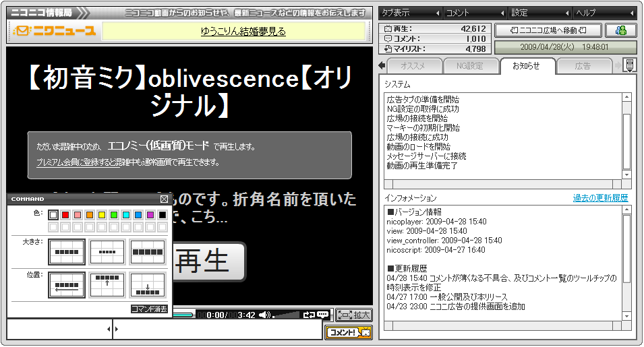Click the seek bar progress control

click(x=183, y=315)
